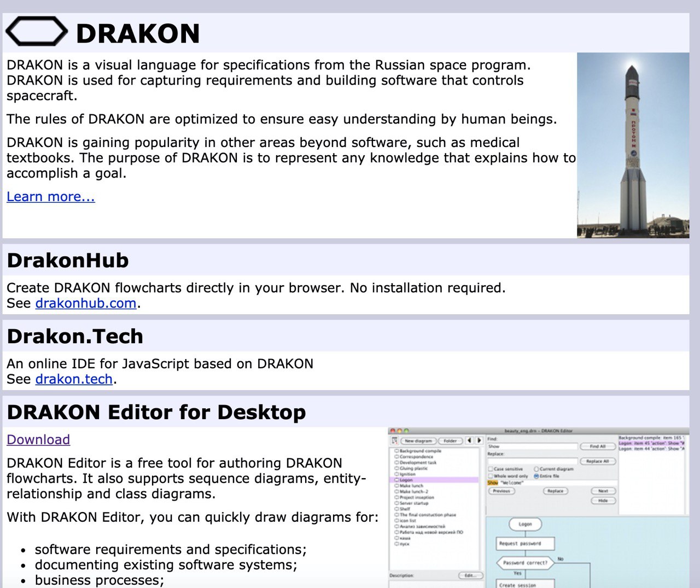Viewport: 700px width, 588px height.
Task: Click bullet 'documenting existing software systems;'
Action: point(166,565)
